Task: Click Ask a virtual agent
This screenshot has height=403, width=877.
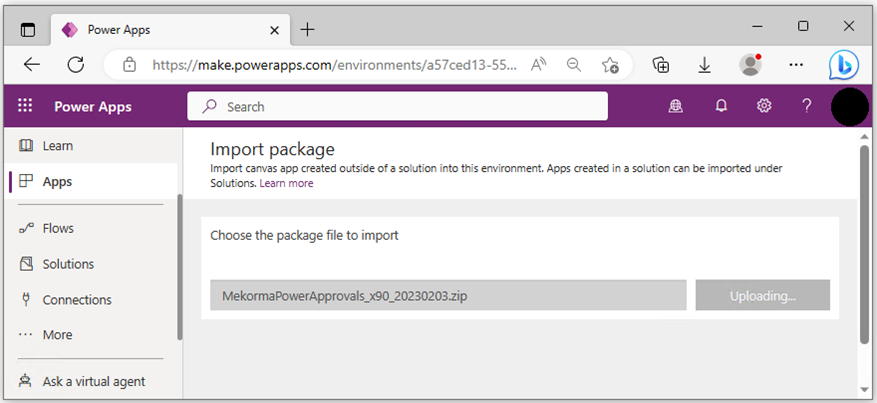Action: coord(93,381)
